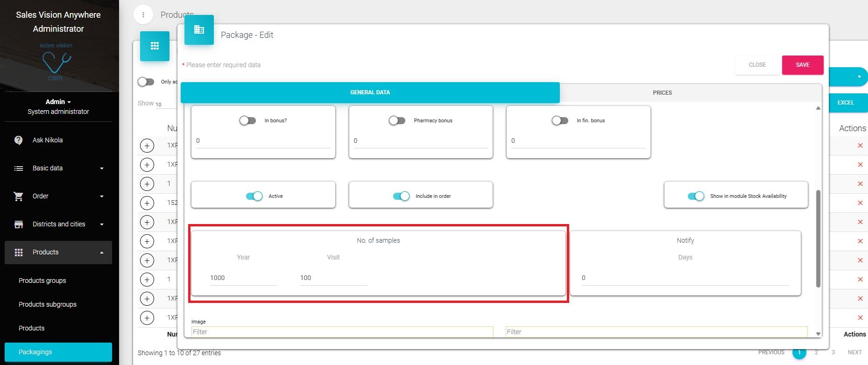
Task: Delete the first row with red X
Action: [860, 146]
